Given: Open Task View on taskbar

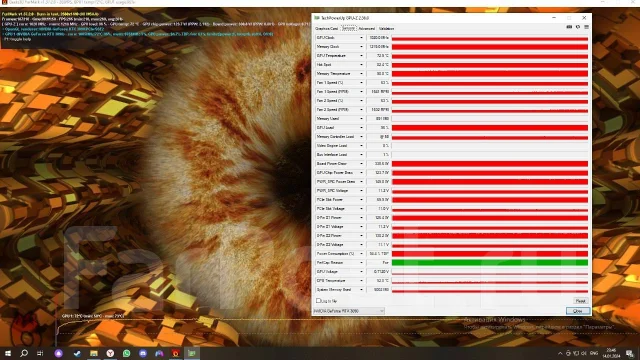Looking at the screenshot, I should click(x=40, y=353).
